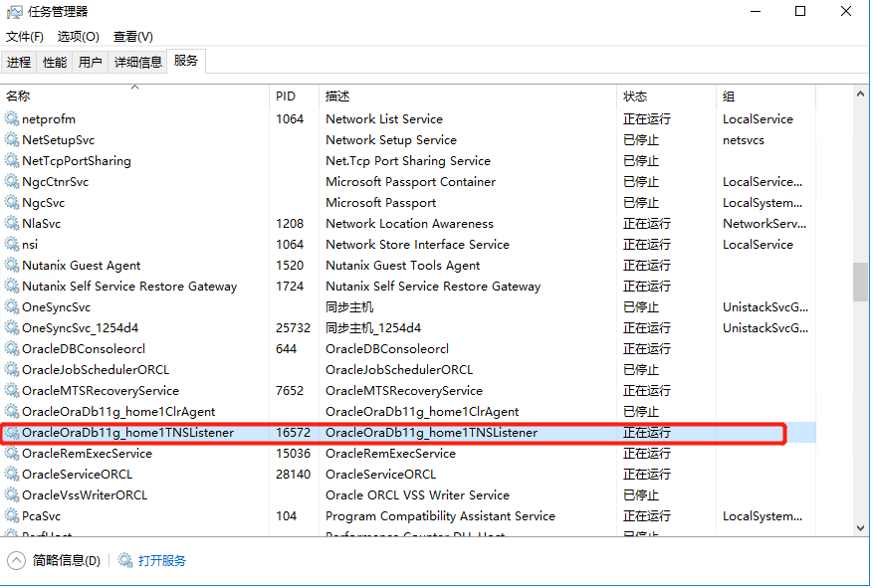Image resolution: width=874 pixels, height=588 pixels.
Task: Click the NetworkServ... group cell
Action: 765,224
